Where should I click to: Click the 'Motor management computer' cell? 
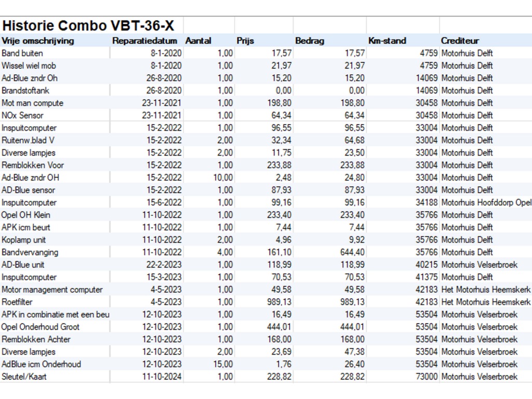(x=52, y=289)
